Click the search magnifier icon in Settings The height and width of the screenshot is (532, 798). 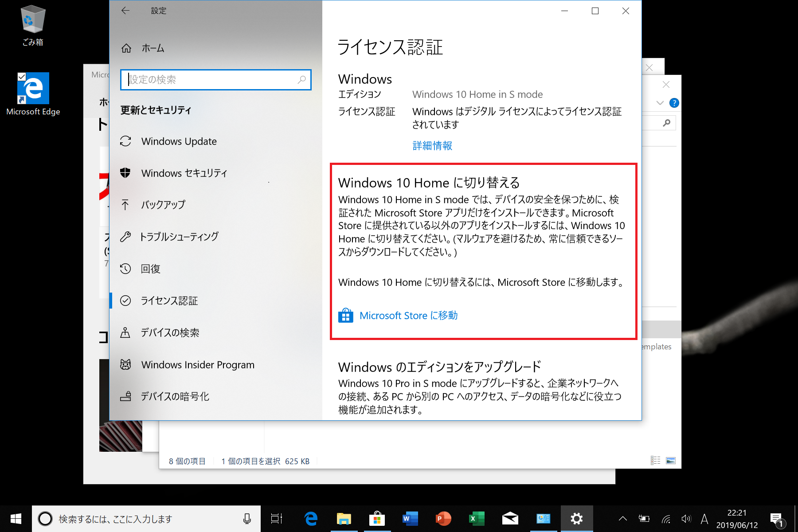(x=301, y=80)
